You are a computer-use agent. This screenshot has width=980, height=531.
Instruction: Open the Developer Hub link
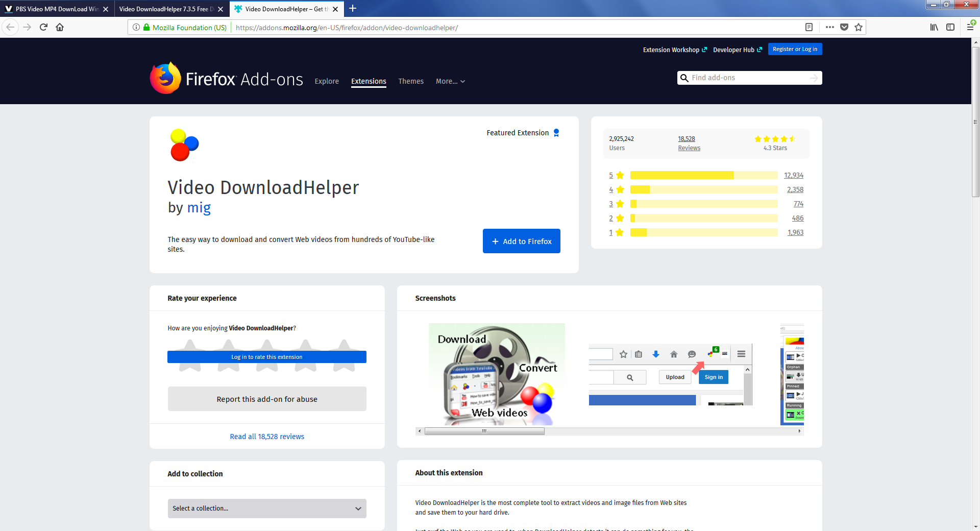pyautogui.click(x=738, y=50)
